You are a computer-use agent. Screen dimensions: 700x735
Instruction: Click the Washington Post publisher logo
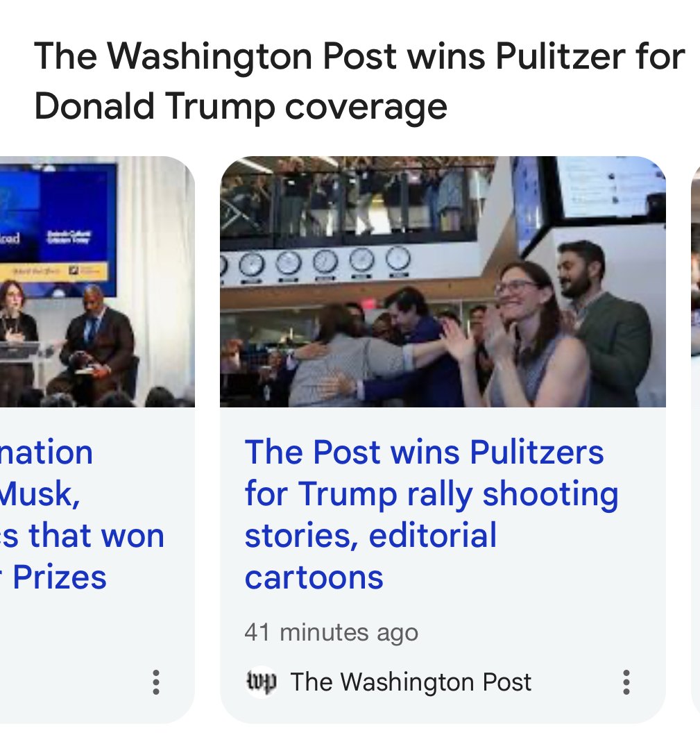click(x=261, y=682)
